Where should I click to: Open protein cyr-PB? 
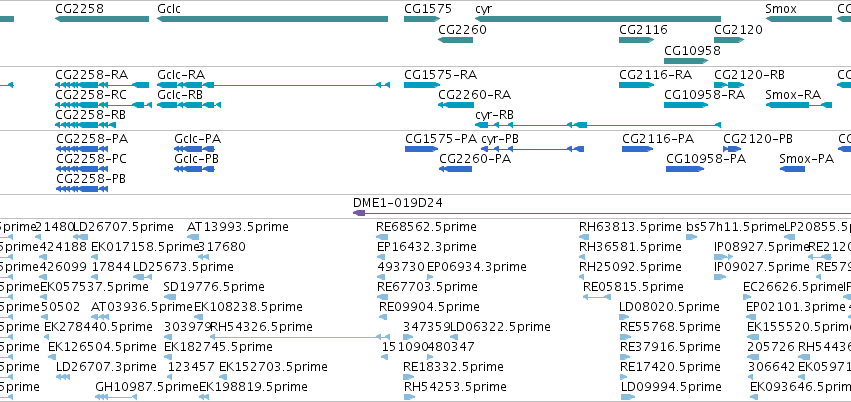click(x=500, y=139)
